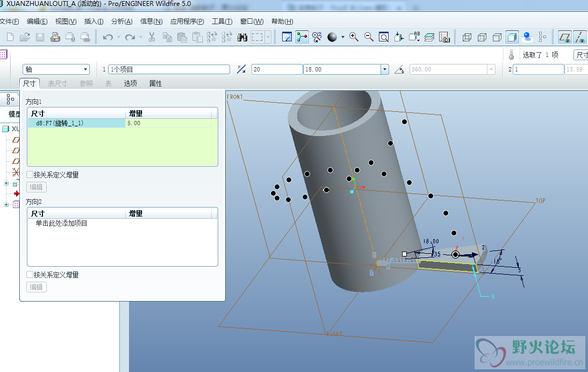Open the Redo history dropdown arrow
The image size is (588, 372).
click(141, 37)
